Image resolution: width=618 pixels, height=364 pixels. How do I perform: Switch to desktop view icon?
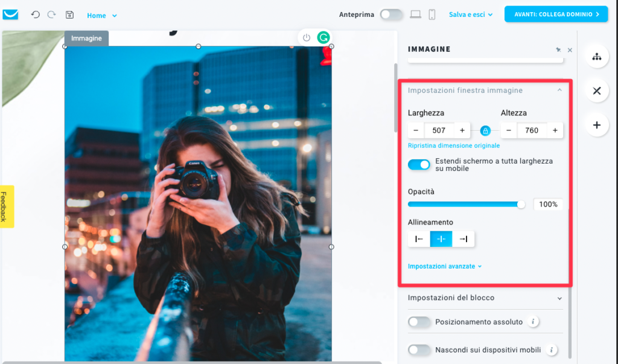pos(415,14)
